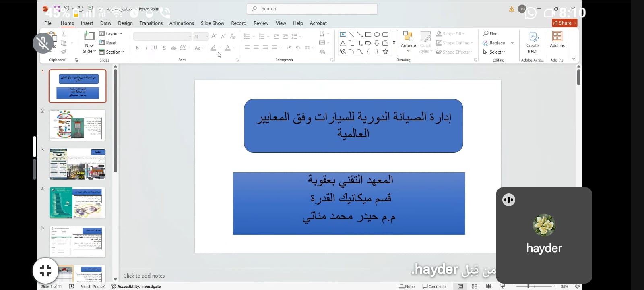Open font color picker arrow
The width and height of the screenshot is (644, 290).
tap(234, 48)
